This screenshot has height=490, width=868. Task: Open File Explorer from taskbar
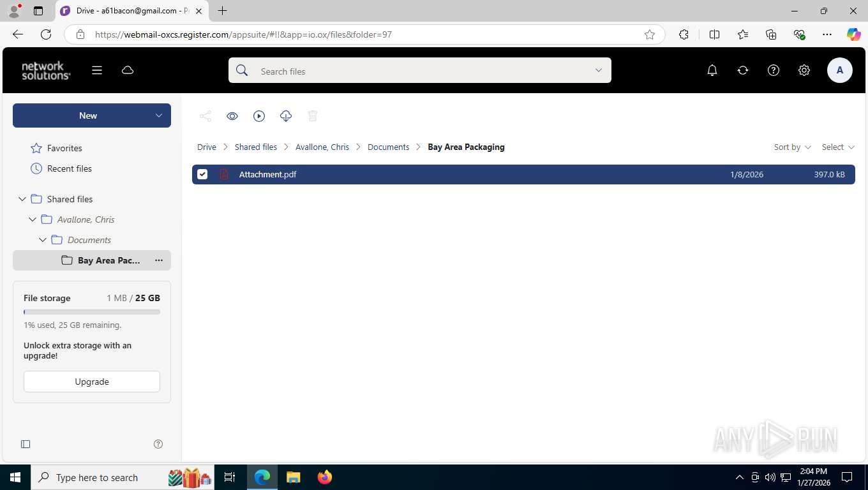[293, 477]
